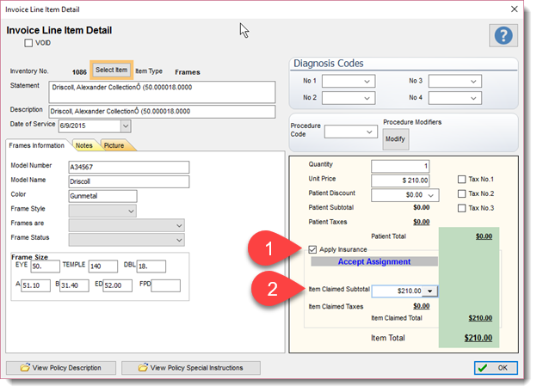Switch to the Frames Information tab

tap(37, 145)
